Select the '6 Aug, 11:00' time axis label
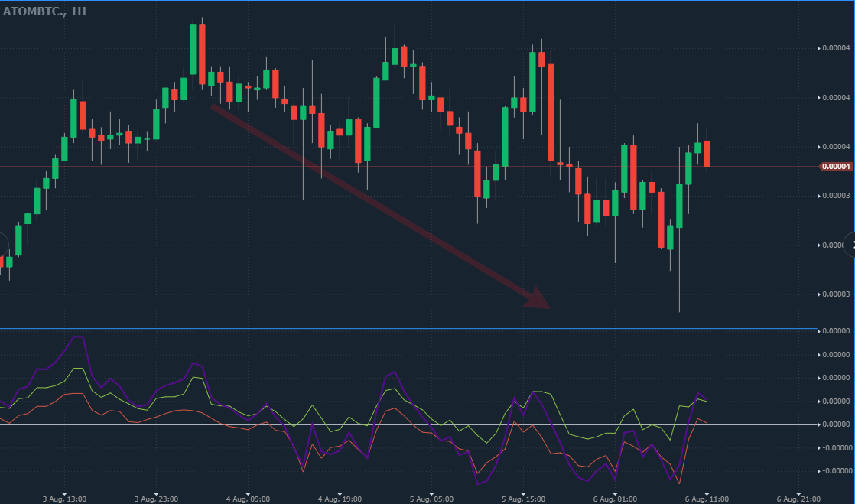The height and width of the screenshot is (504, 855). (707, 499)
